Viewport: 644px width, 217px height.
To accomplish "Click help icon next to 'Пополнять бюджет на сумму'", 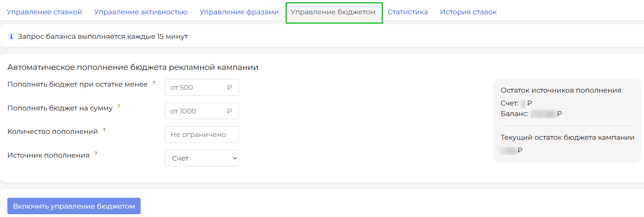I will (x=119, y=106).
